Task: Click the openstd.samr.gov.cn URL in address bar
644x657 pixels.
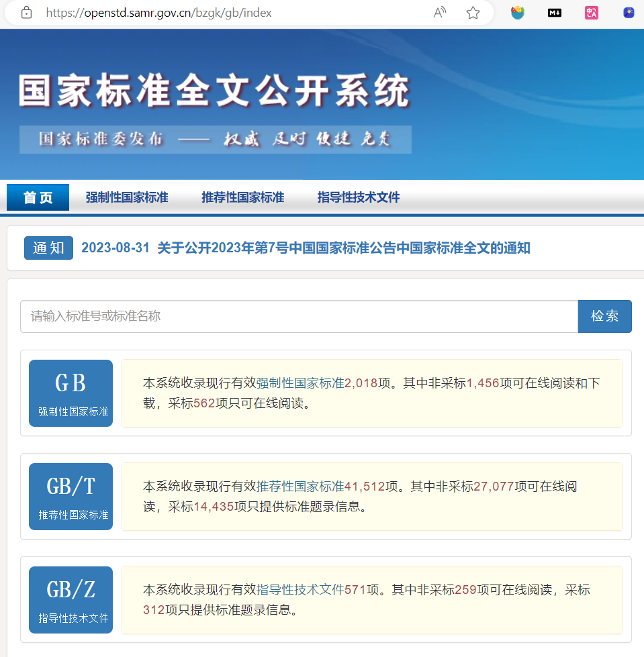Action: 158,13
